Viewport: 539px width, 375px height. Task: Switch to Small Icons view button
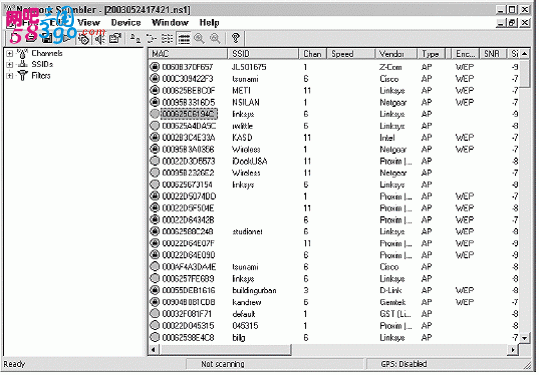(x=151, y=38)
